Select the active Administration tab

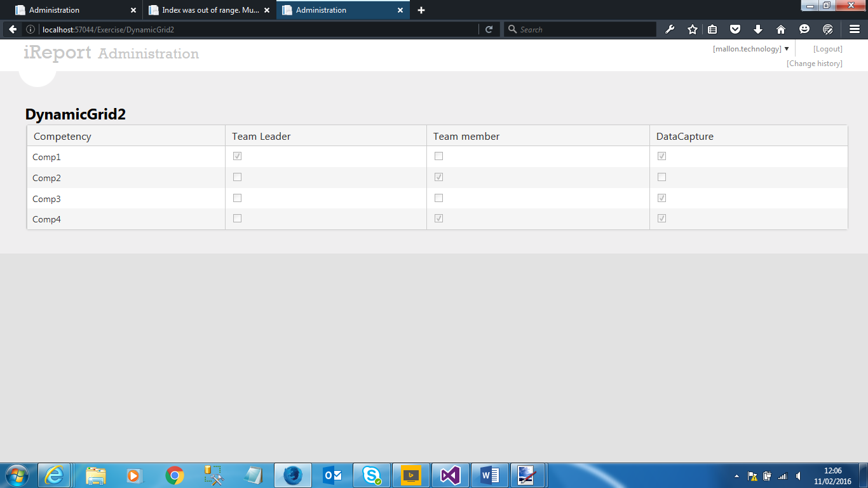click(343, 10)
